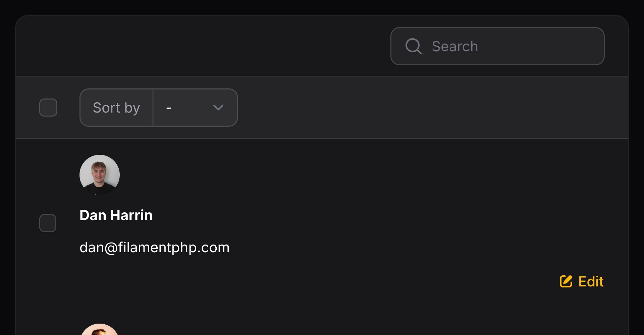Click the dash value in the sort field
The width and height of the screenshot is (644, 335).
tap(169, 108)
